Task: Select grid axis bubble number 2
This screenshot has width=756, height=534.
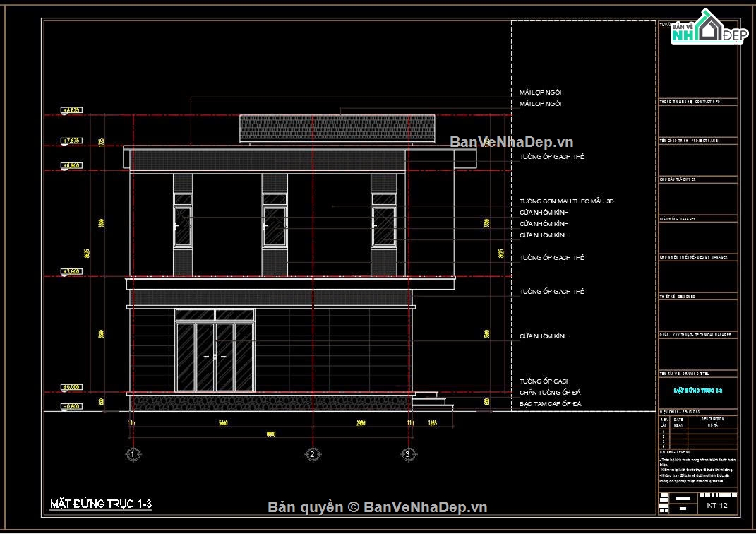Action: coord(311,454)
